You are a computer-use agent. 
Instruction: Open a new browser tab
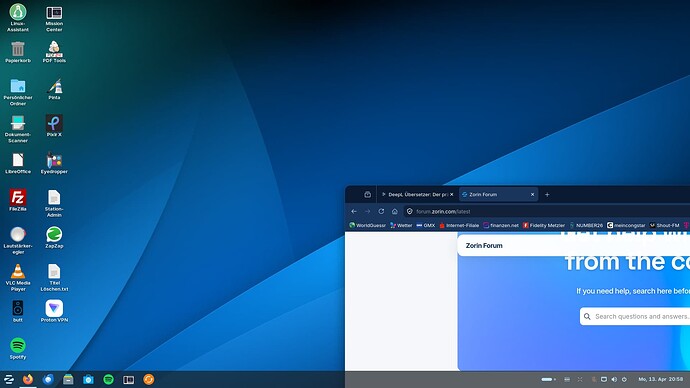pos(547,194)
